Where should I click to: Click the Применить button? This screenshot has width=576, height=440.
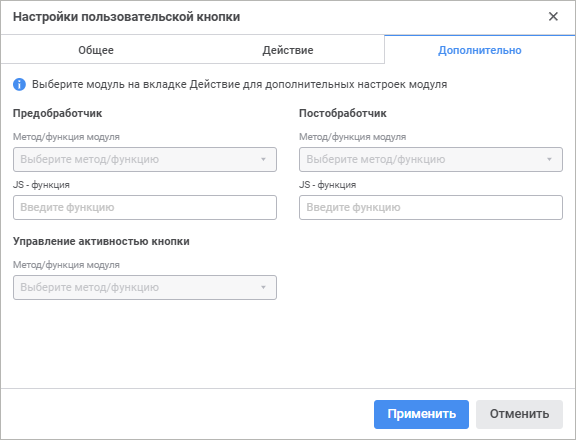(x=421, y=414)
